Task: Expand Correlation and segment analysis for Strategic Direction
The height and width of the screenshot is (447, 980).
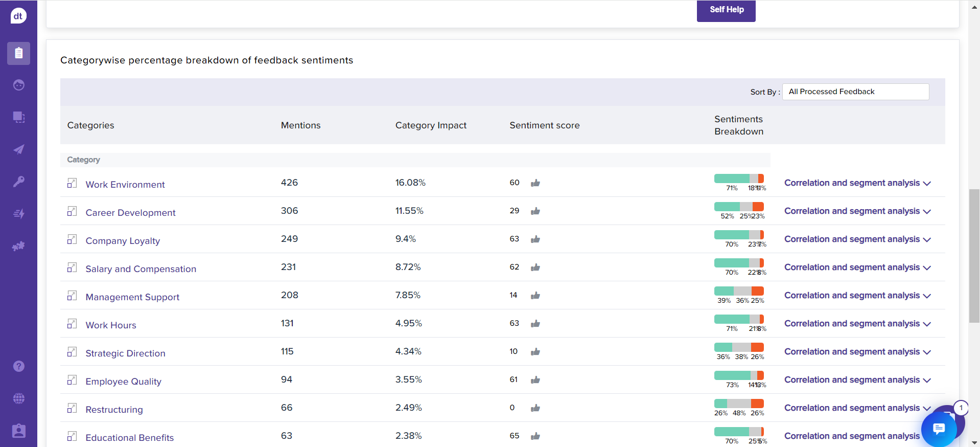Action: point(857,352)
